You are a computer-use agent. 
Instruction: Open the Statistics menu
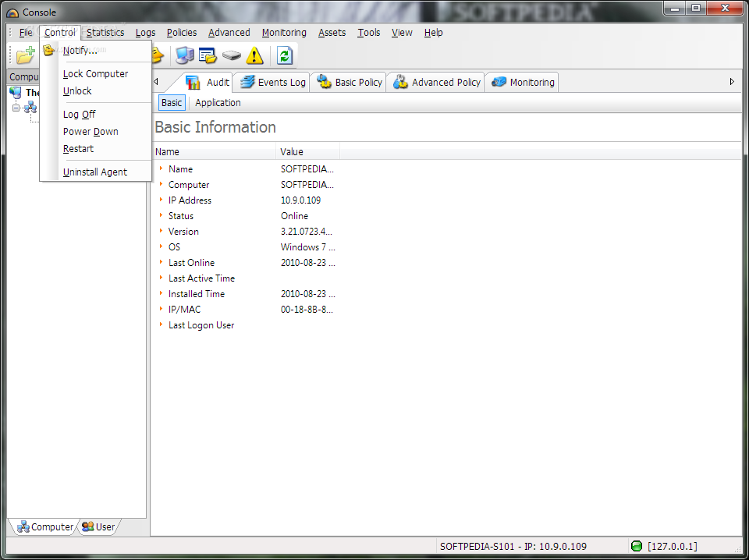105,33
